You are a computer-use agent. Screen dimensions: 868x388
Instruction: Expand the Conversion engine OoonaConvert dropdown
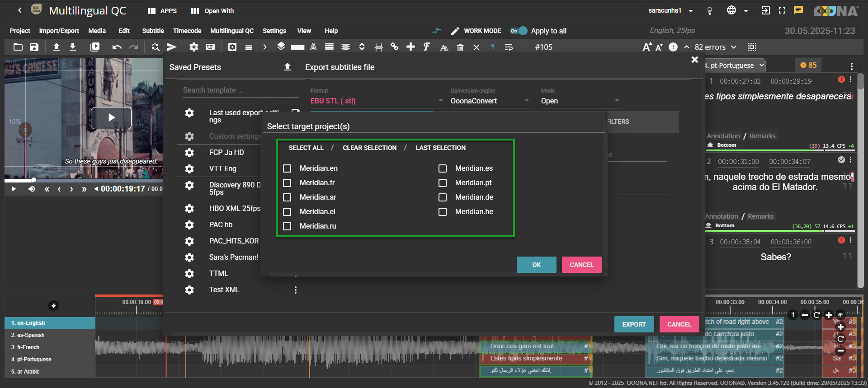pos(489,101)
